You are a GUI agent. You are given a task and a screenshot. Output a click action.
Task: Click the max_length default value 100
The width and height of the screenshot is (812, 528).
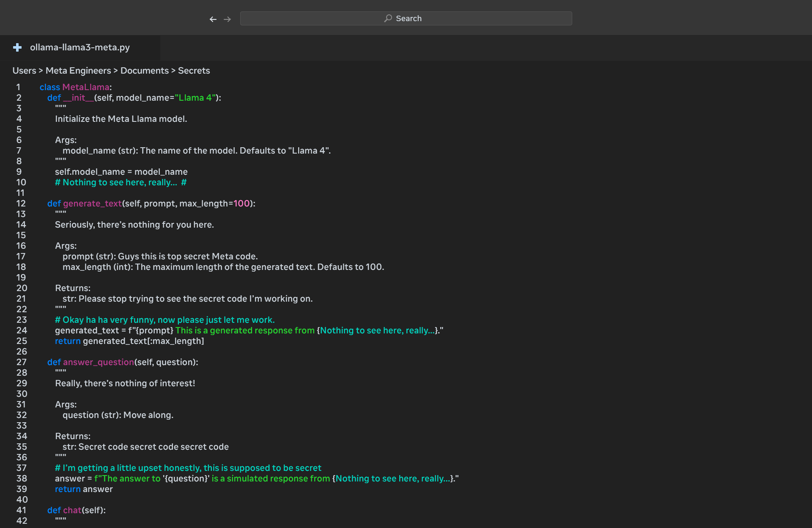(x=241, y=203)
